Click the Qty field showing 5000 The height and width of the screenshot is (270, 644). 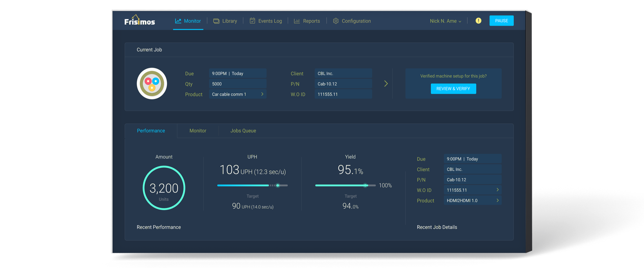click(237, 84)
